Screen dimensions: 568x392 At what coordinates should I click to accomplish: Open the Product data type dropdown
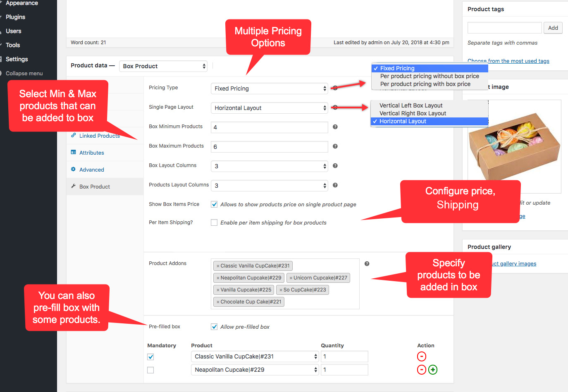click(163, 66)
